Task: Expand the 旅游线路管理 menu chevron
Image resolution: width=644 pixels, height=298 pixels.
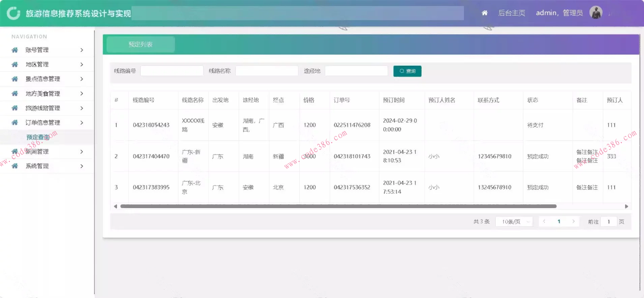Action: pyautogui.click(x=82, y=108)
